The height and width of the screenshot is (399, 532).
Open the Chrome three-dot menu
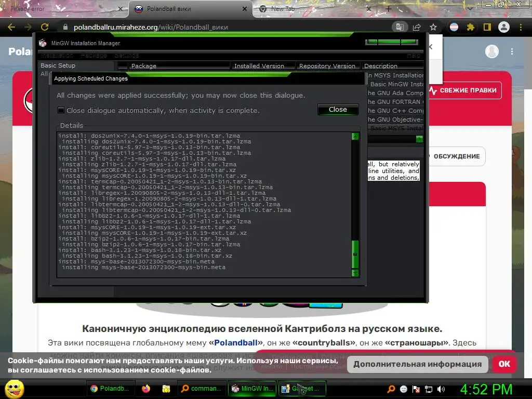tap(521, 27)
